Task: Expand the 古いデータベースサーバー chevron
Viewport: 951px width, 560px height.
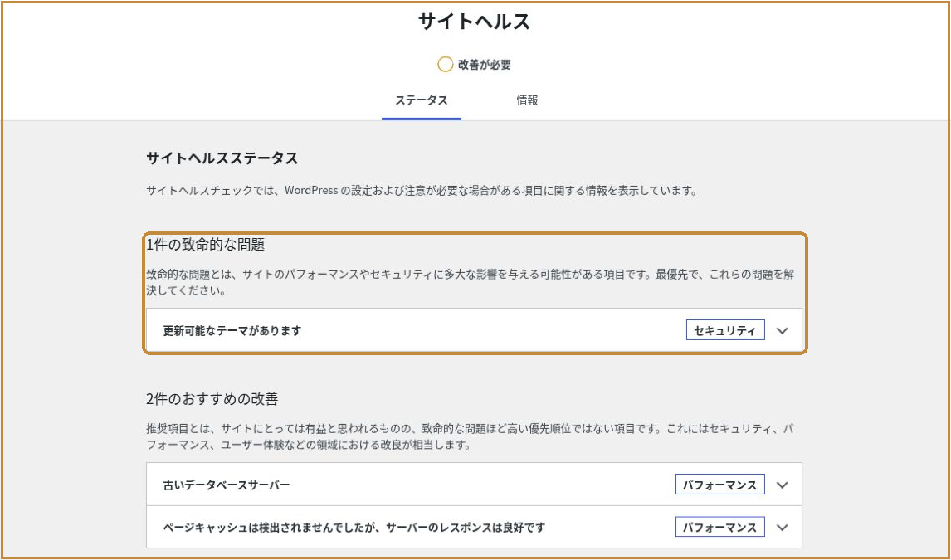Action: 783,485
